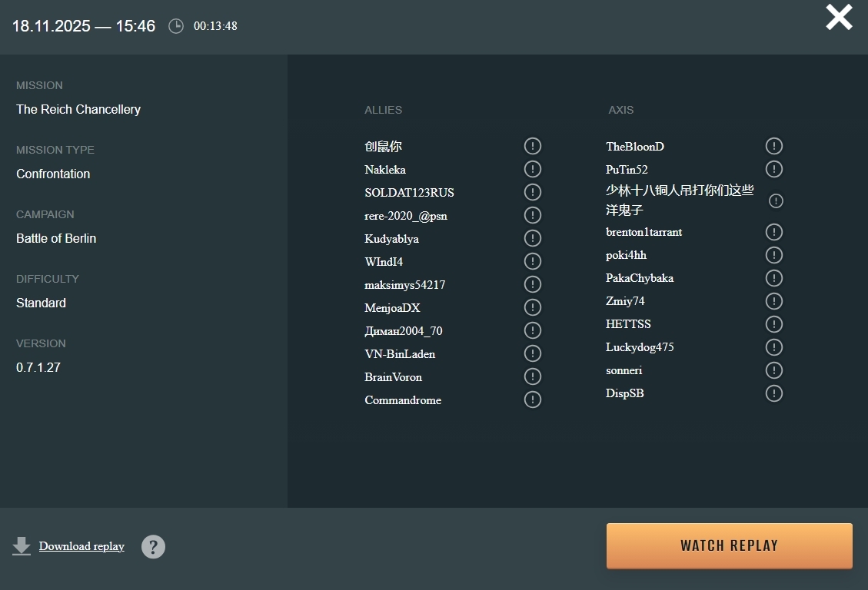The width and height of the screenshot is (868, 590).
Task: Click the report icon for brenton1tarrant
Action: coord(774,232)
